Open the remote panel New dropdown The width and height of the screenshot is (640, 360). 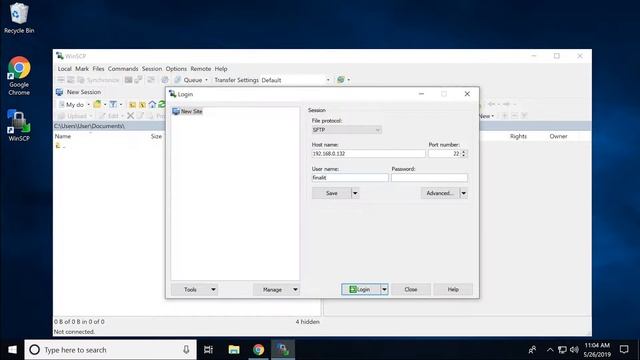pos(486,116)
